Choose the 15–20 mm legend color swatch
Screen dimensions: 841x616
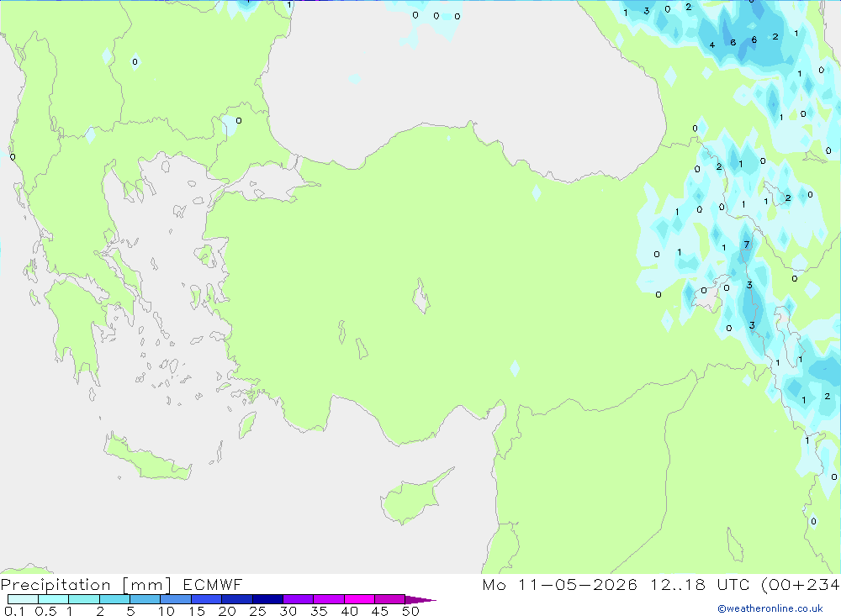pyautogui.click(x=207, y=599)
